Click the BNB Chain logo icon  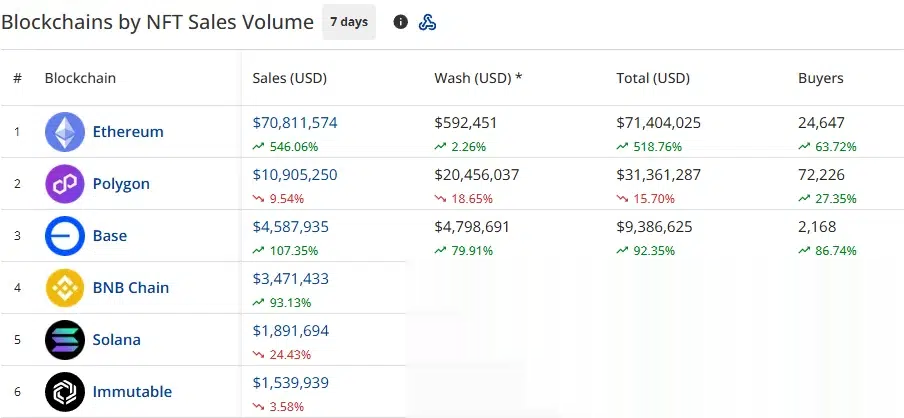(x=65, y=288)
